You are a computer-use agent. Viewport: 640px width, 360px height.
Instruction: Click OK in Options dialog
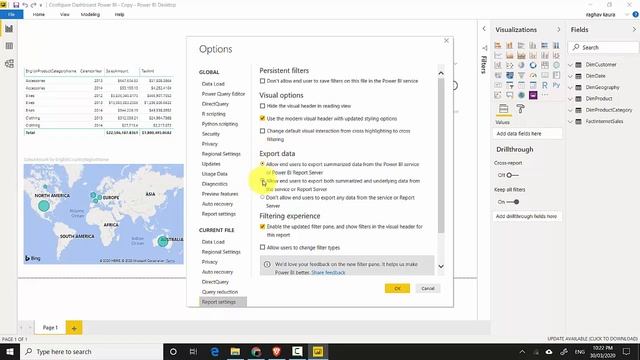397,288
